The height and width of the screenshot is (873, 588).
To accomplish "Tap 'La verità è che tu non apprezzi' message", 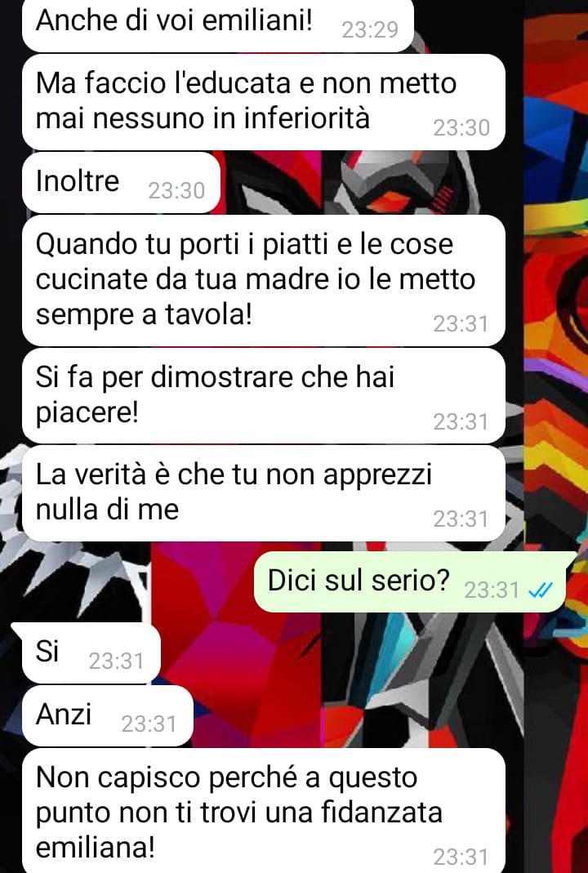I will coord(263,493).
